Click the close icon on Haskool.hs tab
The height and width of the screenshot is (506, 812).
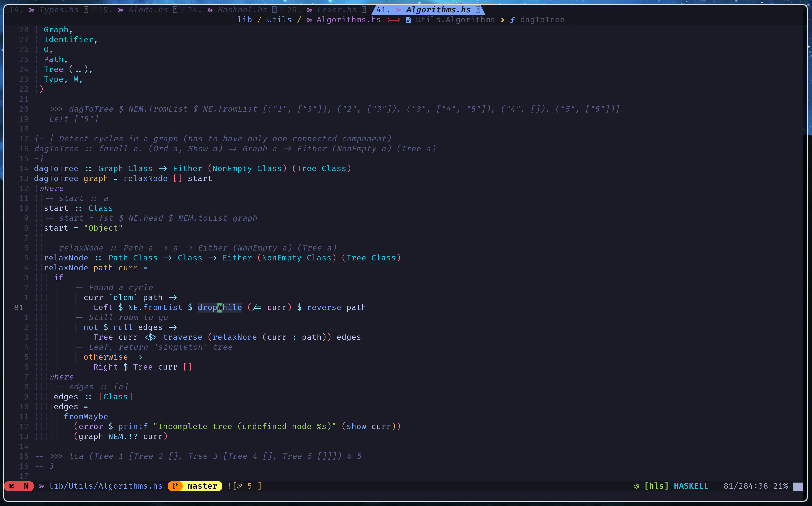coord(275,10)
